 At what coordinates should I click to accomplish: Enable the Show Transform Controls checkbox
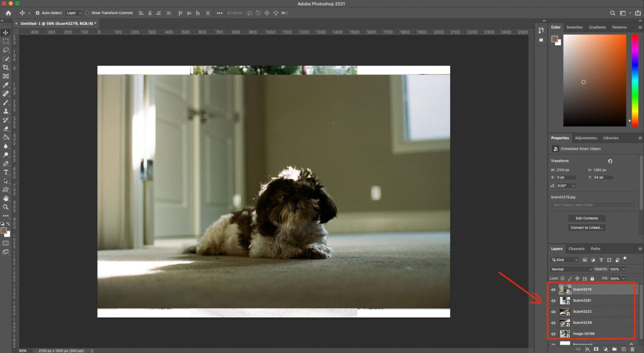(86, 13)
